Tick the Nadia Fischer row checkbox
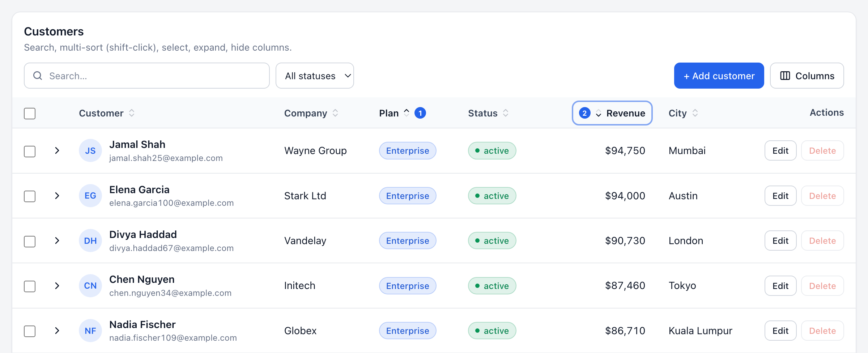868x353 pixels. [x=30, y=331]
